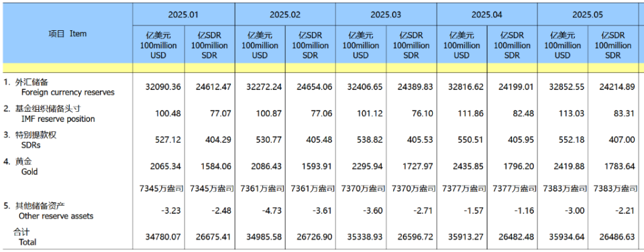The image size is (644, 252).
Task: Select the 111.86 IMF reserve cell
Action: pos(470,114)
